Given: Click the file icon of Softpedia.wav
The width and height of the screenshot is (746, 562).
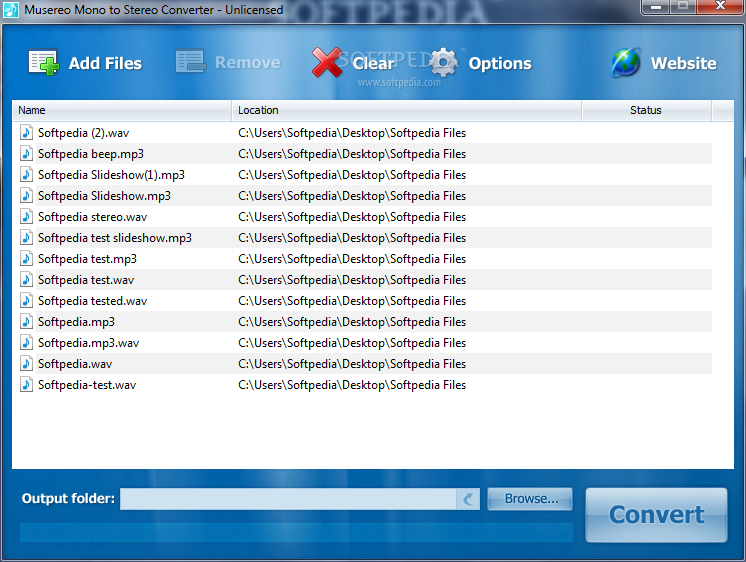Looking at the screenshot, I should click(26, 363).
